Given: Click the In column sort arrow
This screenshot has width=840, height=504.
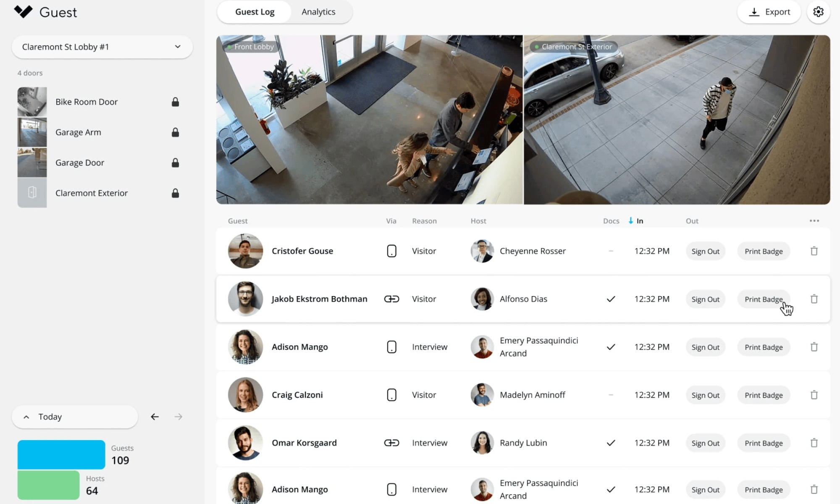Looking at the screenshot, I should tap(630, 221).
